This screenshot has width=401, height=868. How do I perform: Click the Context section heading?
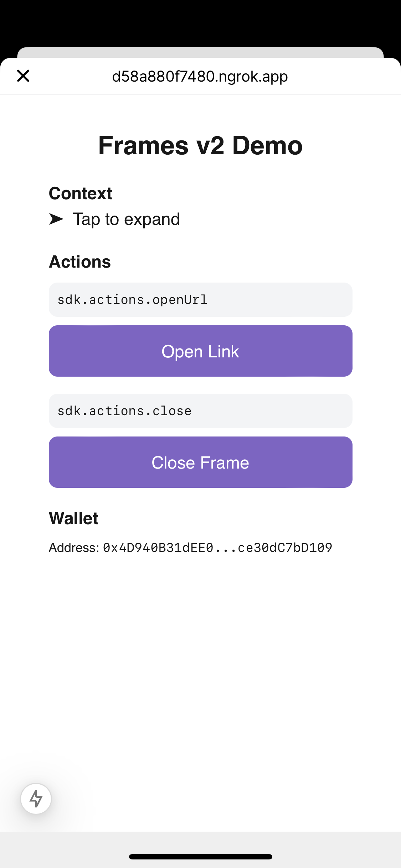[x=81, y=193]
